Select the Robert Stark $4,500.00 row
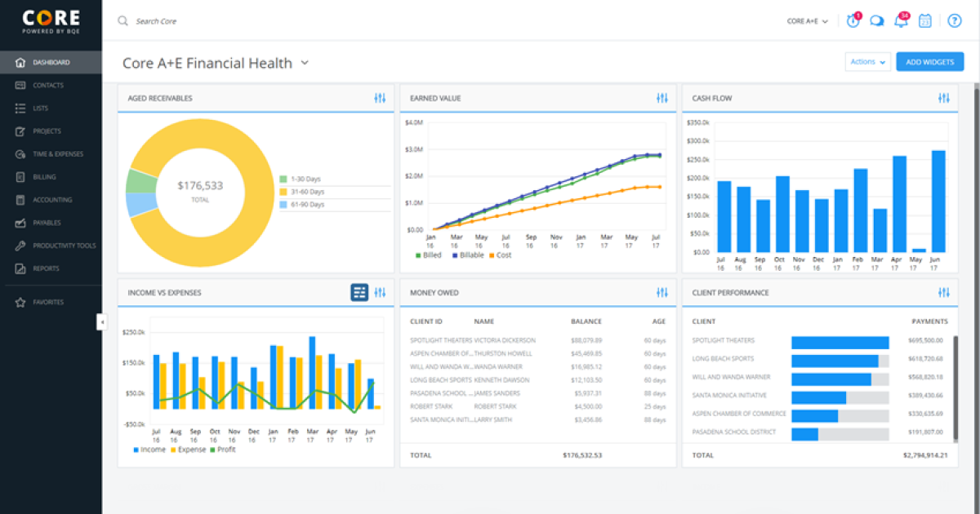This screenshot has width=980, height=514. 538,405
